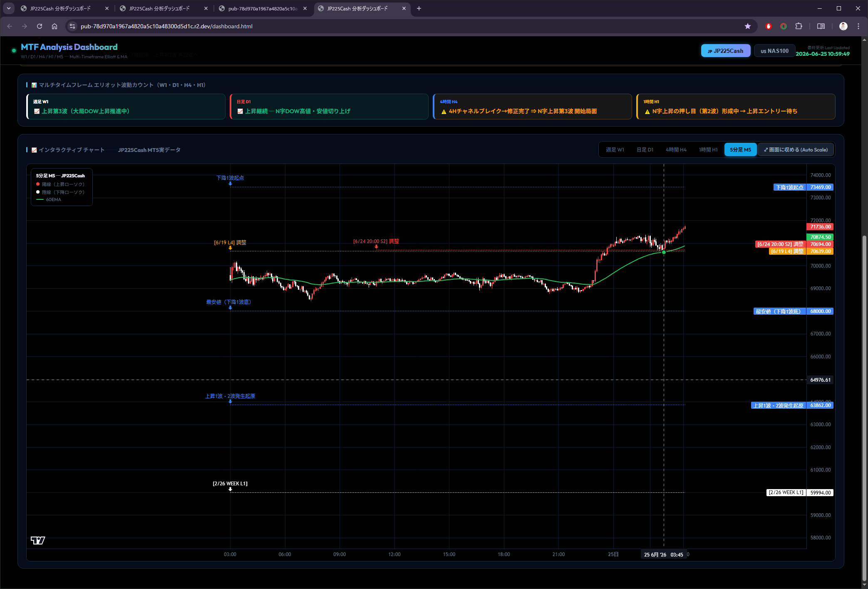Viewport: 868px width, 589px height.
Task: Select the 週足 W1 timeframe tab
Action: coord(615,149)
